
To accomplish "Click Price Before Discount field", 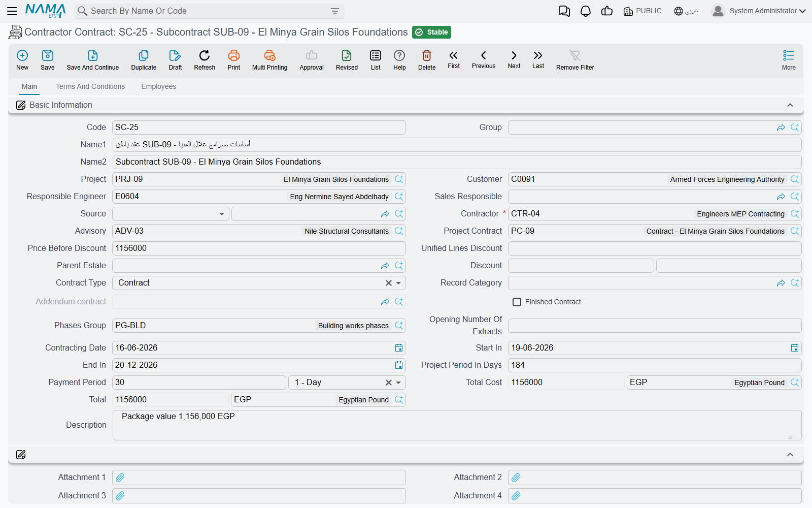I will [259, 248].
